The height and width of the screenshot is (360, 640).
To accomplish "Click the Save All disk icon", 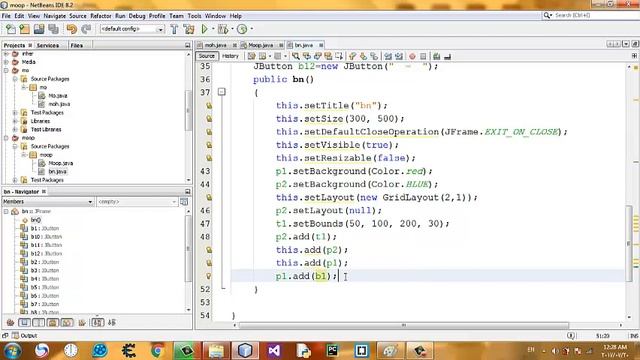I will click(53, 29).
